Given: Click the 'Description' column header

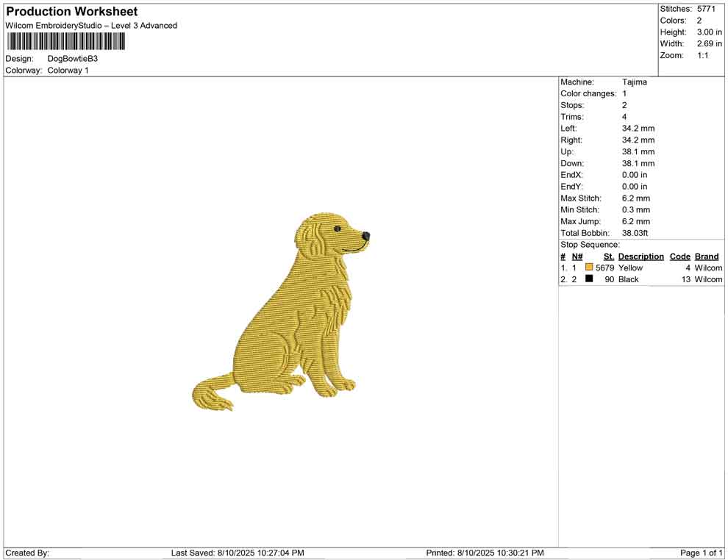Looking at the screenshot, I should coord(641,256).
